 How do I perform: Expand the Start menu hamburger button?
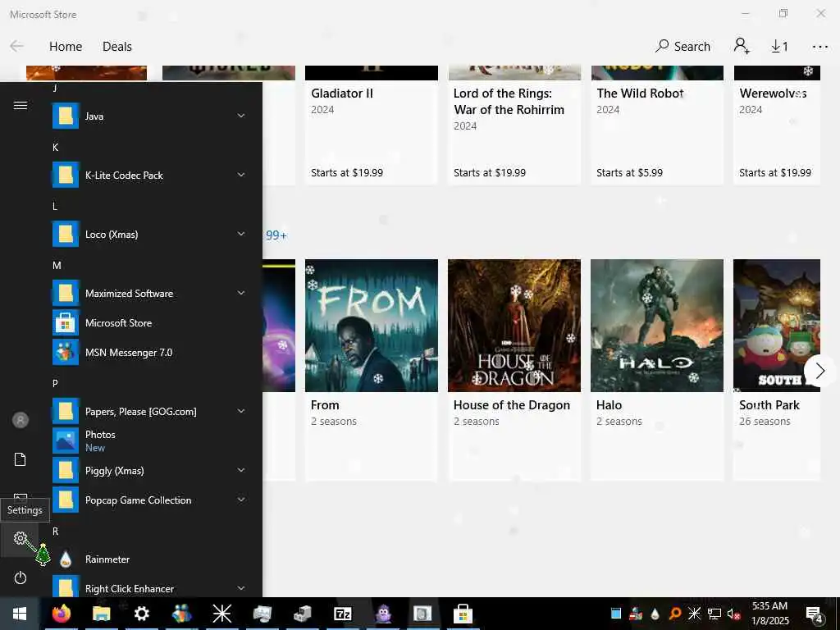21,106
